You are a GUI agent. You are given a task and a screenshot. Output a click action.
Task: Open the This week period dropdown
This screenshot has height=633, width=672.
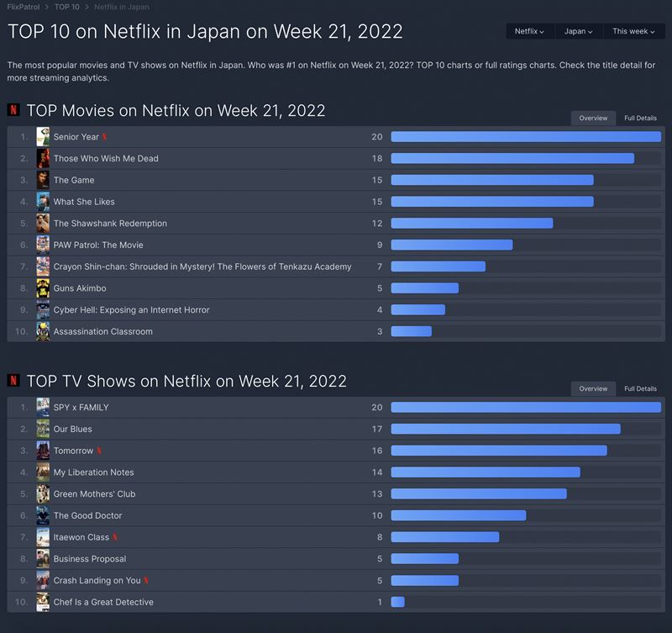coord(633,31)
